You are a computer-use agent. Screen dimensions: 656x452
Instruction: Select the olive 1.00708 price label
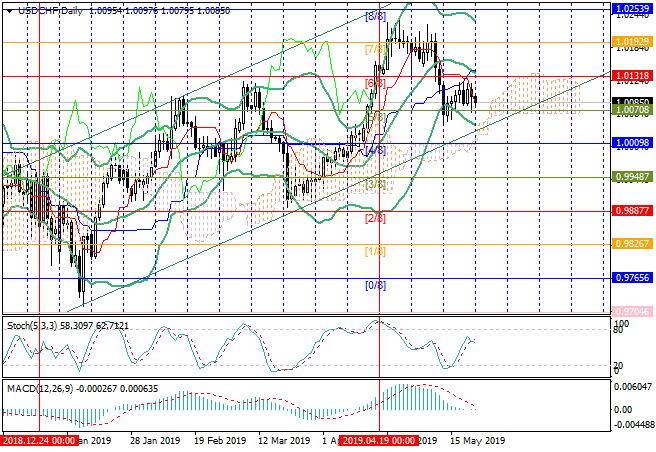[632, 110]
